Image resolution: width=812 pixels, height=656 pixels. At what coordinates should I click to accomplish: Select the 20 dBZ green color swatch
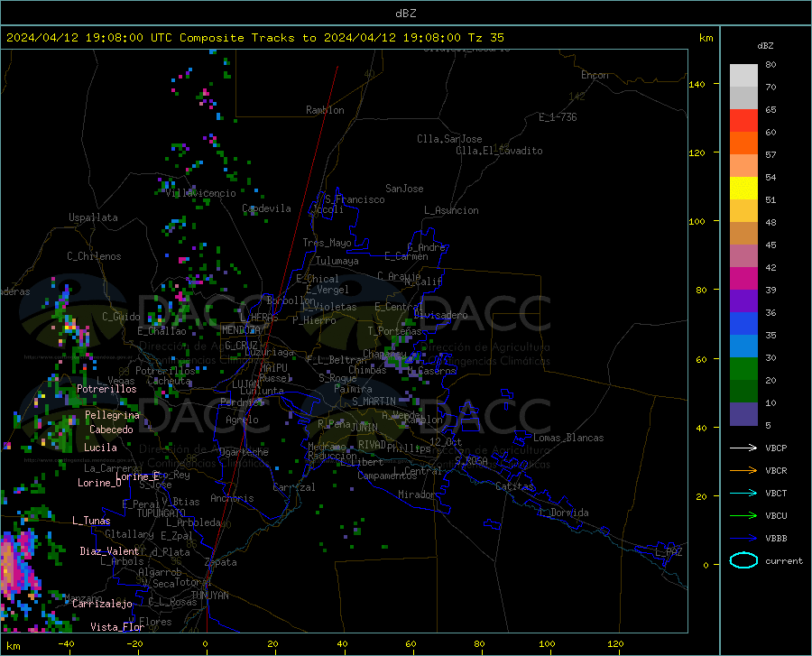click(x=743, y=369)
